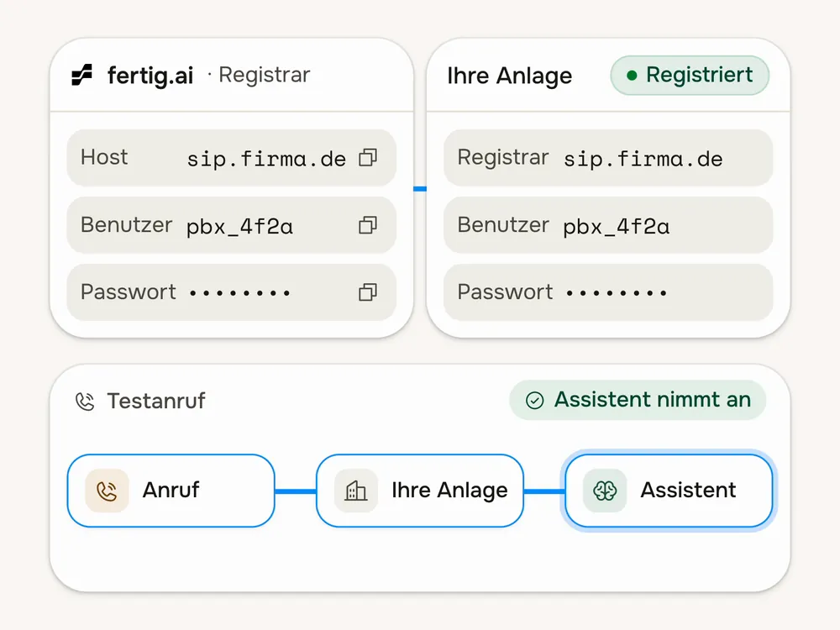Select the Anruf step box
Viewport: 840px width, 630px height.
tap(171, 491)
